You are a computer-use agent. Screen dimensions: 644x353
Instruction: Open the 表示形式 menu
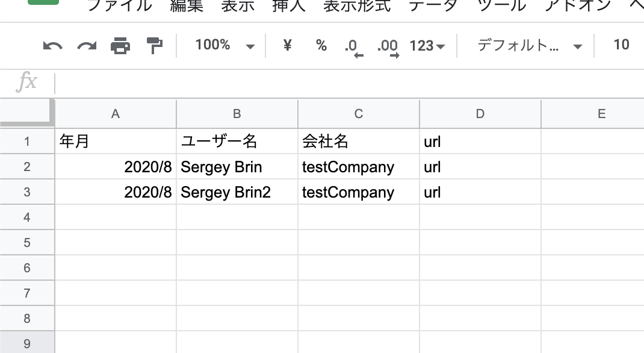pos(357,6)
